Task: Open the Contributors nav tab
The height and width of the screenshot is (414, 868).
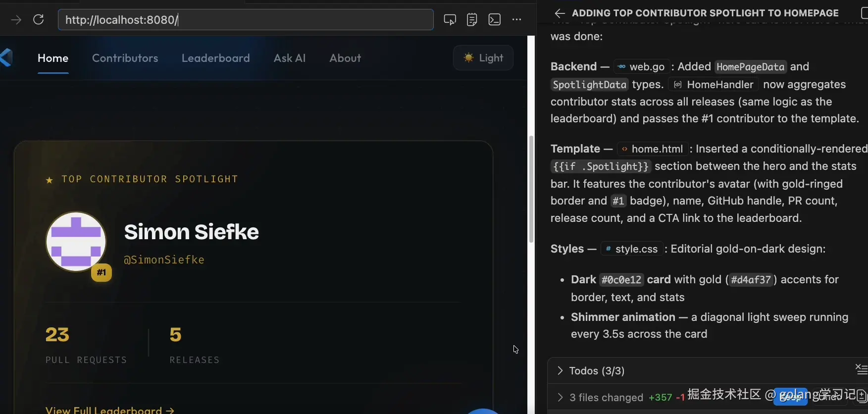Action: tap(125, 58)
